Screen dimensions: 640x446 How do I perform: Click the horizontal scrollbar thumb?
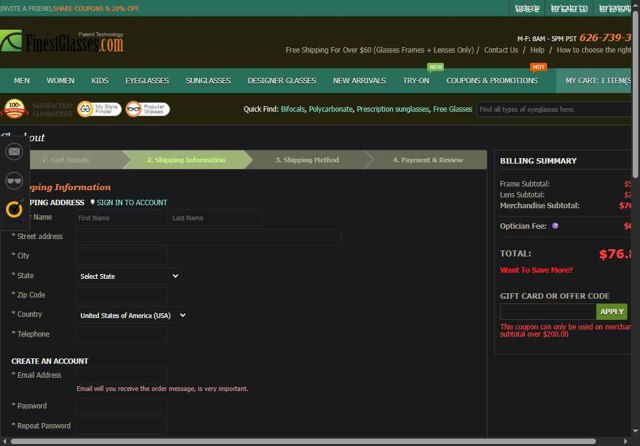coord(303,442)
